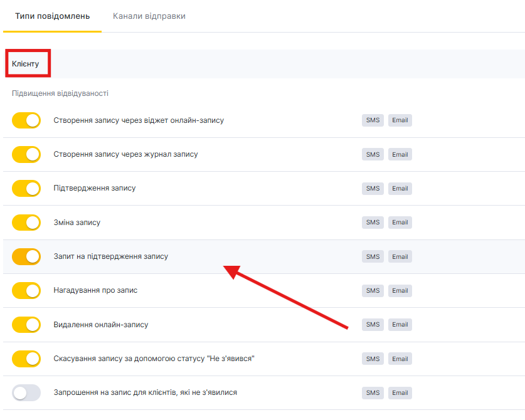
Task: Open SMS badge for Нагадування про запис
Action: tap(373, 291)
